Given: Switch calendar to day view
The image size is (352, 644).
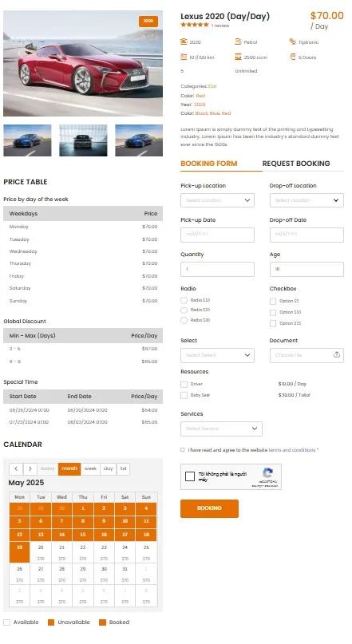Looking at the screenshot, I should (108, 468).
